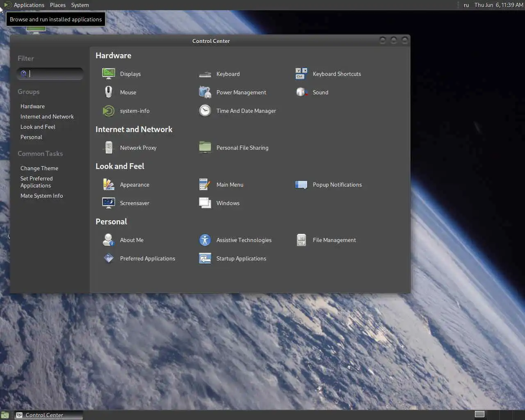
Task: Open the Popup Notifications icon
Action: [301, 185]
